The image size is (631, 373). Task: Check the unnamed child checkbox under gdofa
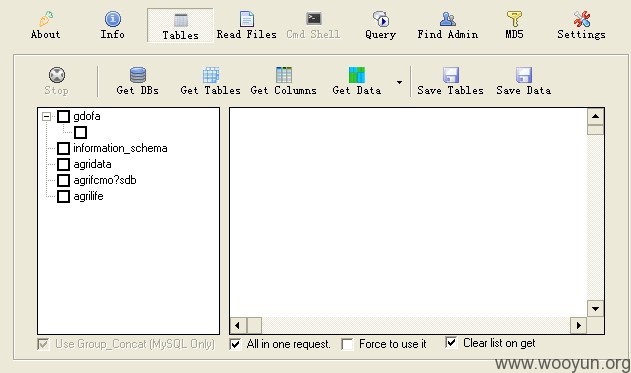coord(80,132)
